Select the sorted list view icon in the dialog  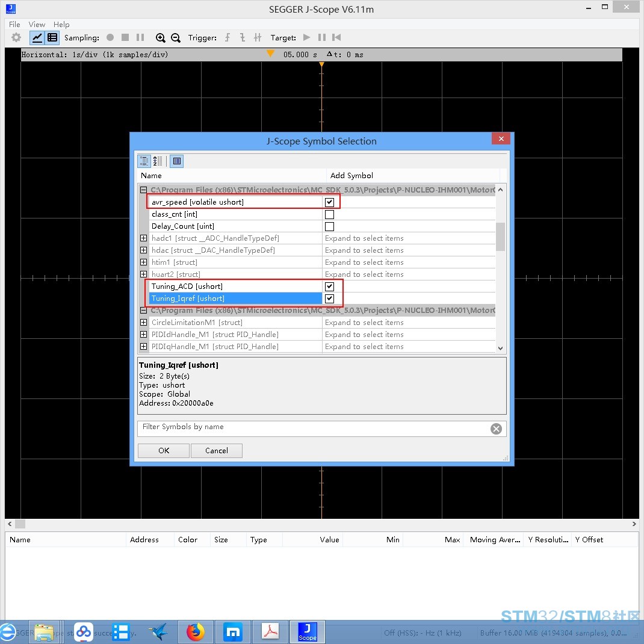pyautogui.click(x=158, y=161)
